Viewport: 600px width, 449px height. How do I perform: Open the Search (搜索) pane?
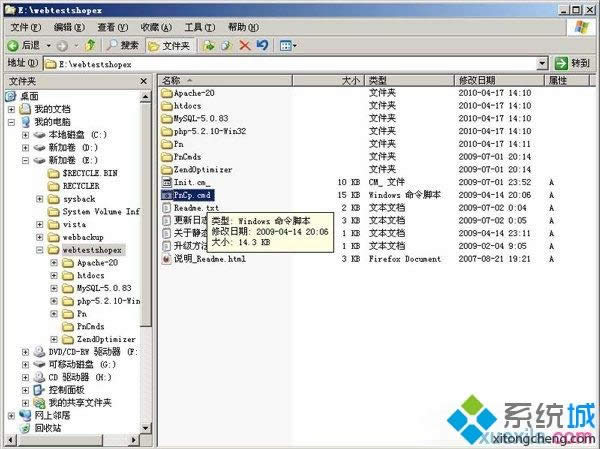click(122, 45)
